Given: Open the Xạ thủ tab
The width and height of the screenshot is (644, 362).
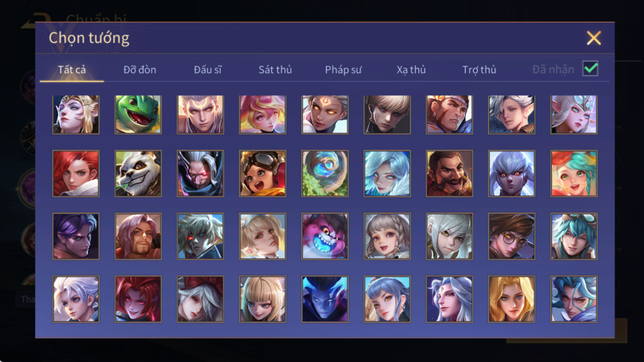Looking at the screenshot, I should (411, 70).
